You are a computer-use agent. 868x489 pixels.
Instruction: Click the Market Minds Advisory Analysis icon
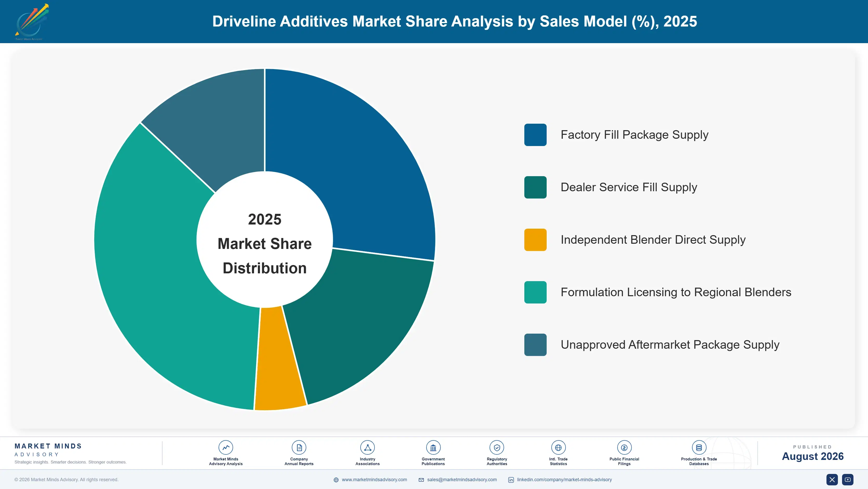pos(226,447)
